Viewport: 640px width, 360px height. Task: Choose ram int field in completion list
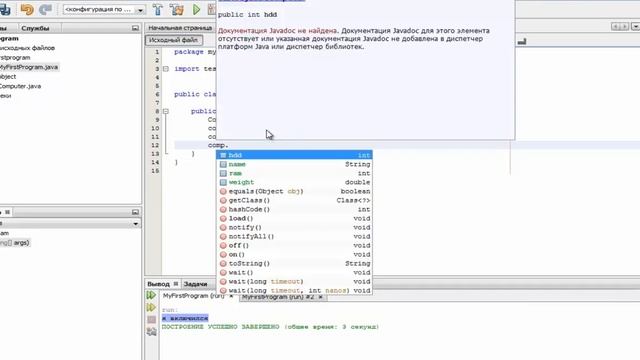294,173
